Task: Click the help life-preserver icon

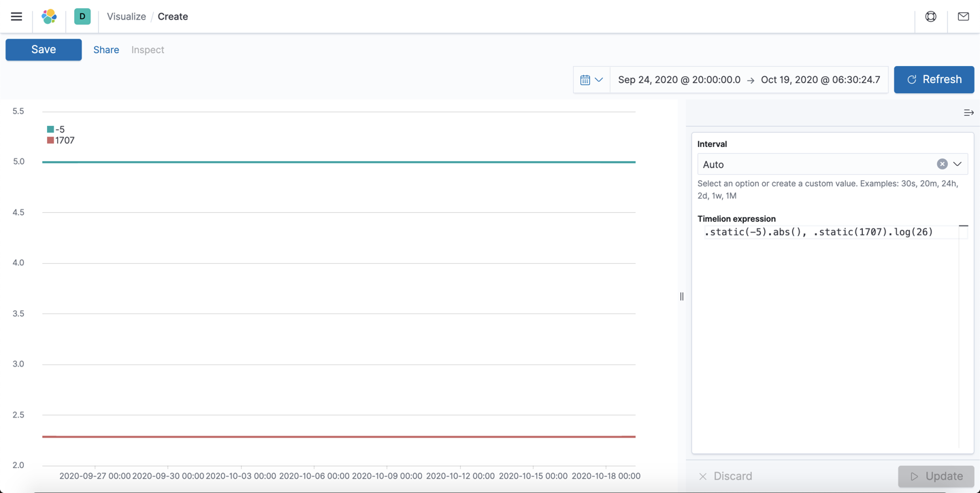Action: click(930, 16)
